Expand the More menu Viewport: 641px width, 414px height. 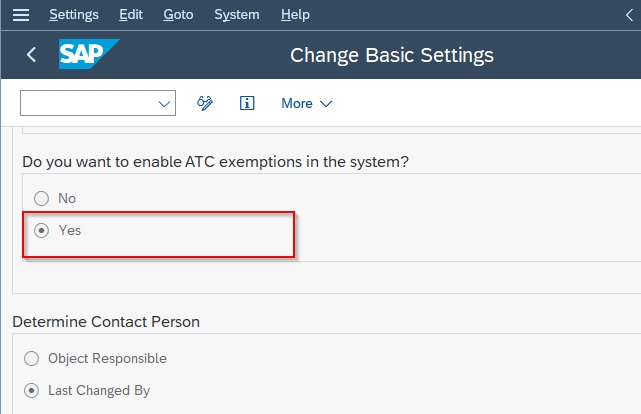[x=307, y=103]
